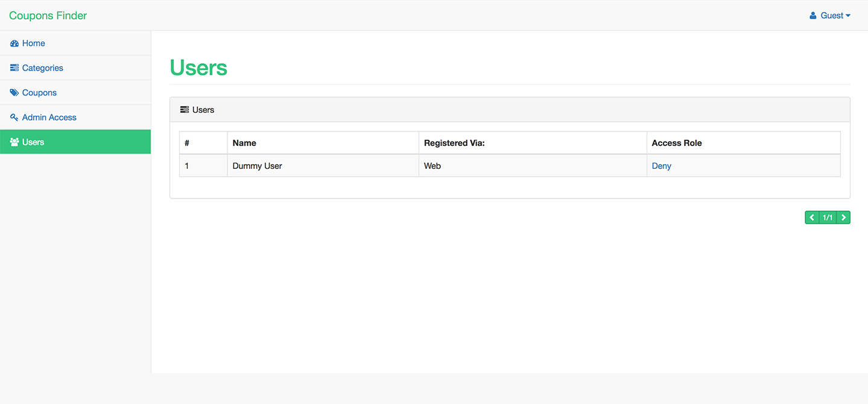Click the Coupons tags icon in sidebar
This screenshot has height=404, width=868.
(x=14, y=93)
